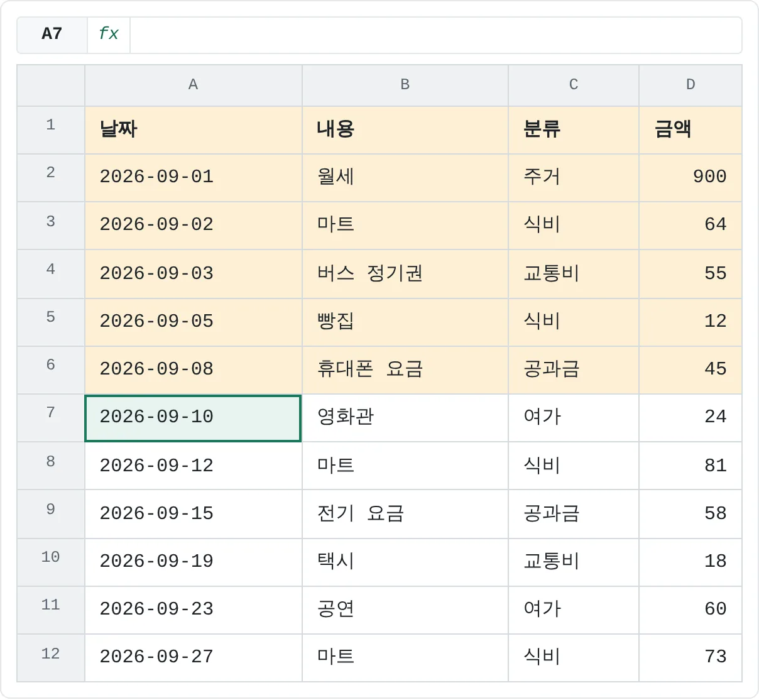Select the 여가 cell in 영화관 row
759x700 pixels.
pyautogui.click(x=574, y=418)
